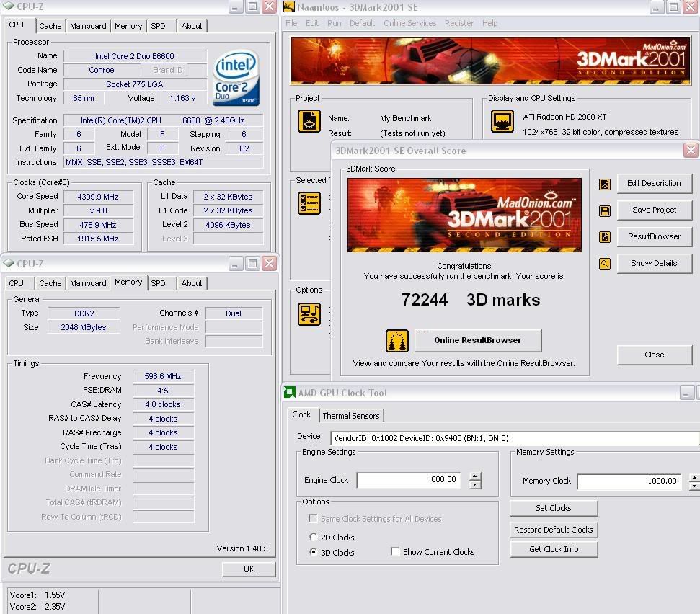The height and width of the screenshot is (614, 700).
Task: Open the File menu in 3DMark2001
Action: (x=291, y=23)
